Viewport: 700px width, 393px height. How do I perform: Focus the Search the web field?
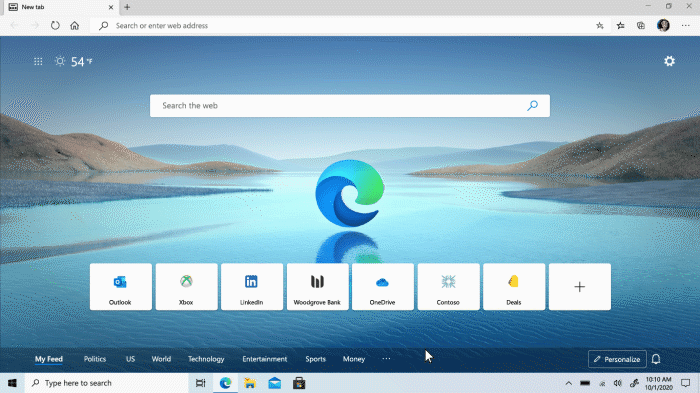(x=350, y=105)
